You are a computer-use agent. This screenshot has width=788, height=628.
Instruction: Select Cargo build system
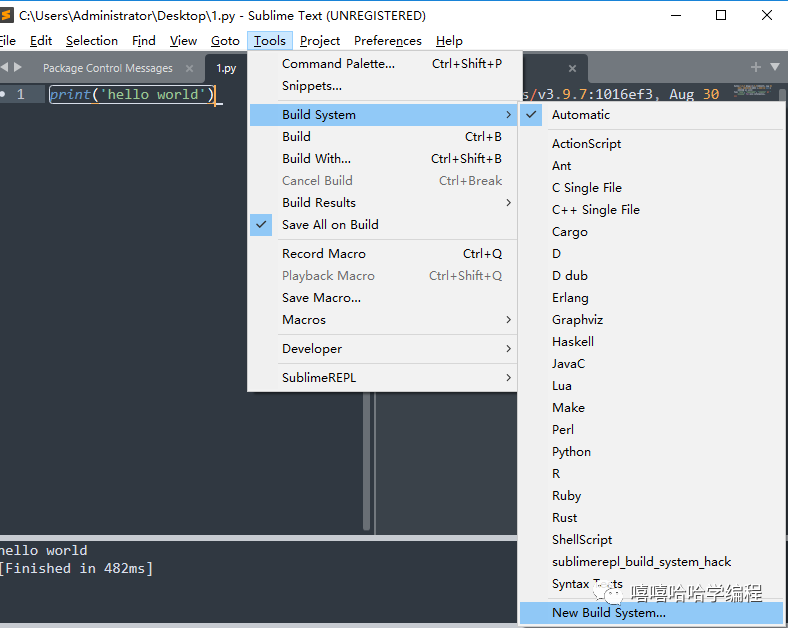[651, 232]
